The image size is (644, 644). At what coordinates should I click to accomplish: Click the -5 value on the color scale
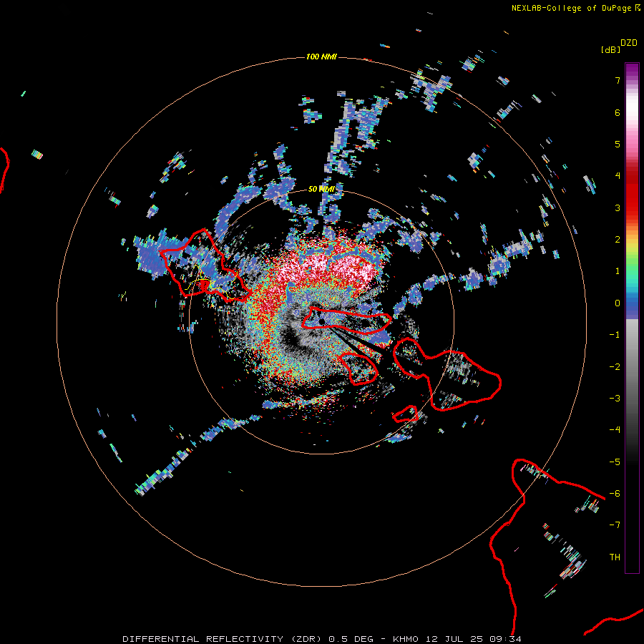615,462
